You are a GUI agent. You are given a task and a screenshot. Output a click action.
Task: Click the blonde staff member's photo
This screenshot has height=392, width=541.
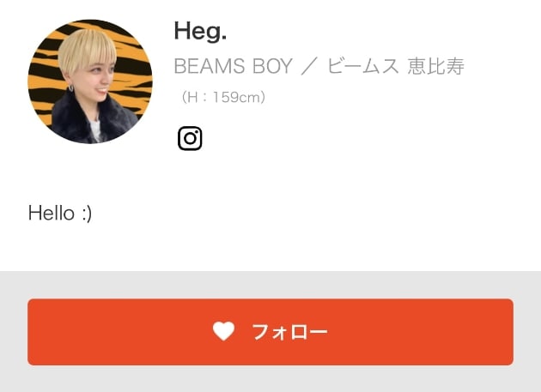click(90, 81)
